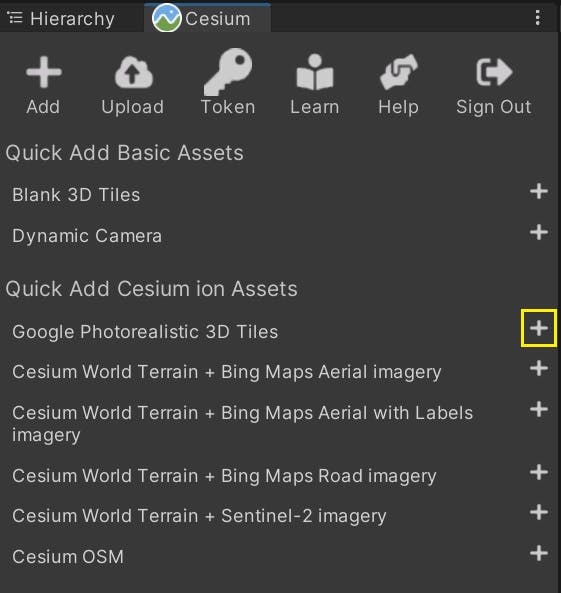561x593 pixels.
Task: Add Bing Maps Aerial with Labels via plus
Action: [539, 409]
